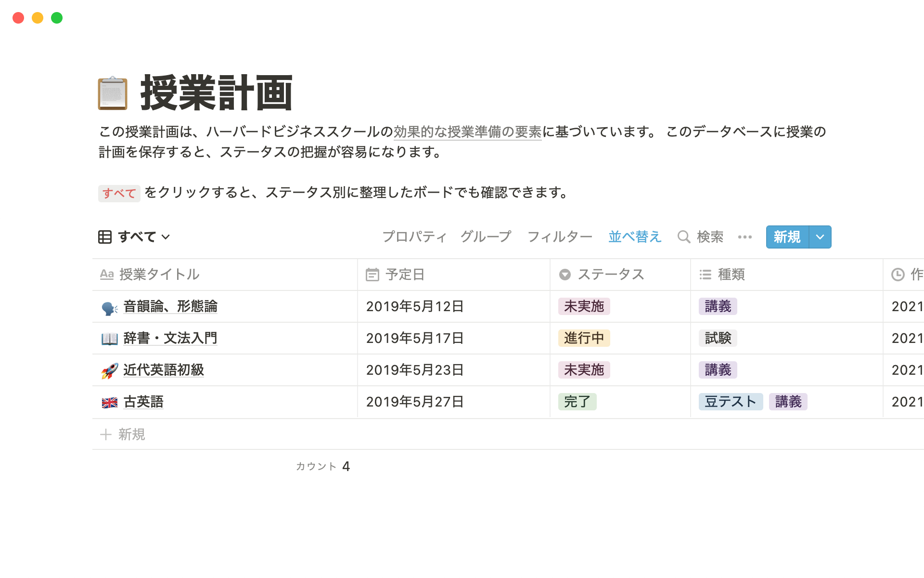
Task: Click the rocket icon on 近代英語初級 row
Action: tap(110, 370)
